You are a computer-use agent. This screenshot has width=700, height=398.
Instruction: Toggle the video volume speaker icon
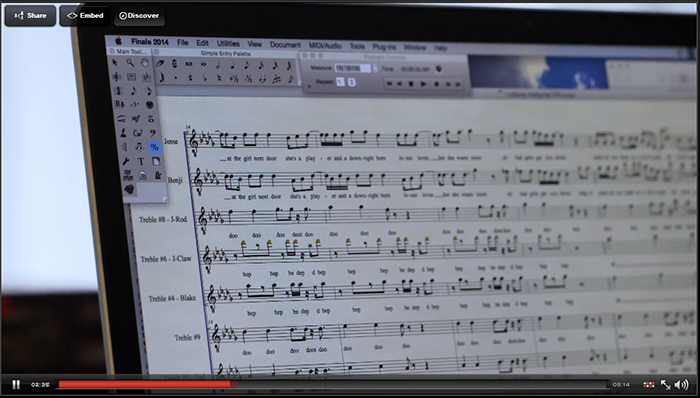click(x=682, y=385)
